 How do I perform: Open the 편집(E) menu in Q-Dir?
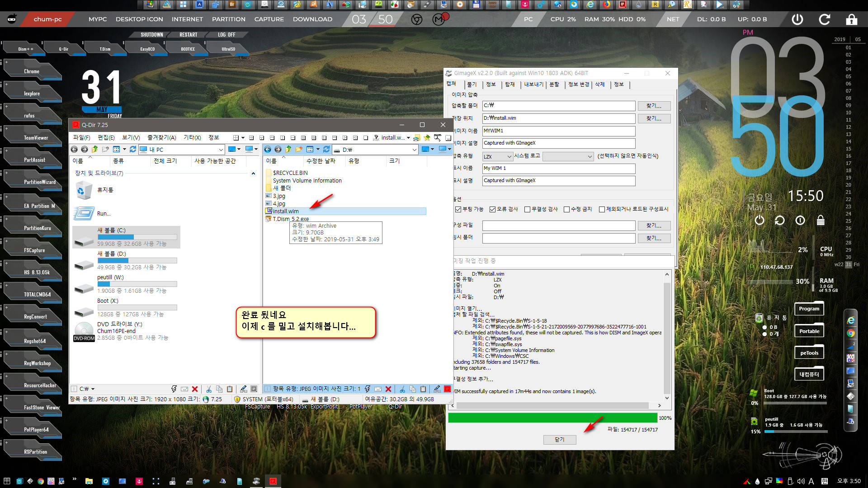106,137
